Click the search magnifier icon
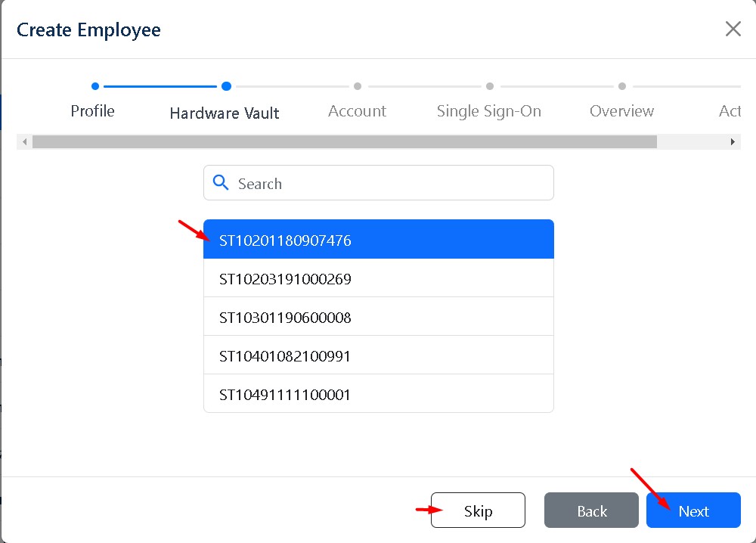Image resolution: width=756 pixels, height=543 pixels. pyautogui.click(x=221, y=183)
